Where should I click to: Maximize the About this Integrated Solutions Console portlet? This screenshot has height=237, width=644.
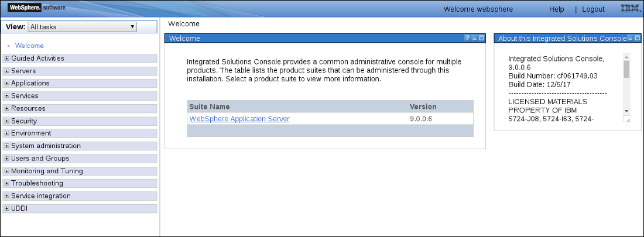coord(637,38)
